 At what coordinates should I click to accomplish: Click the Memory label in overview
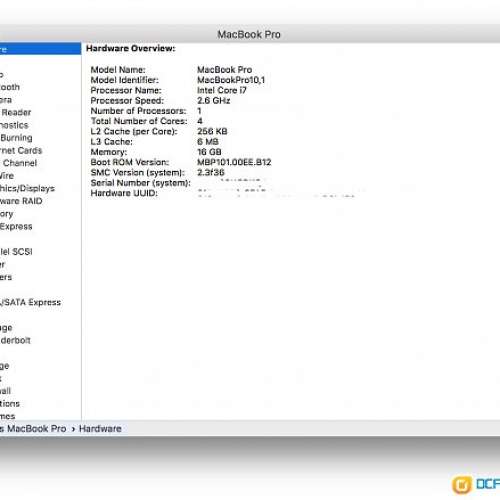coord(109,152)
